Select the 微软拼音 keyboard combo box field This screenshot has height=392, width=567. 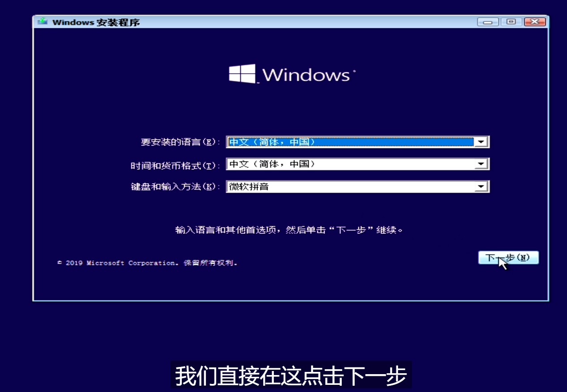[358, 187]
